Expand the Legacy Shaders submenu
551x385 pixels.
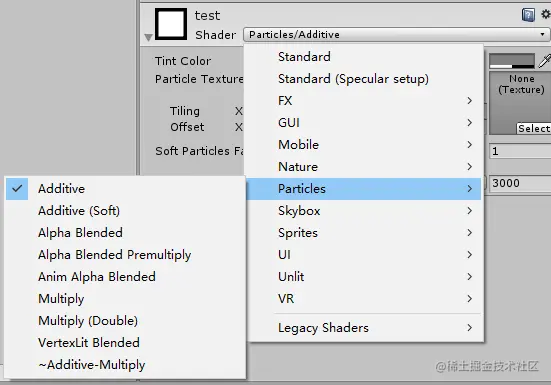[365, 328]
